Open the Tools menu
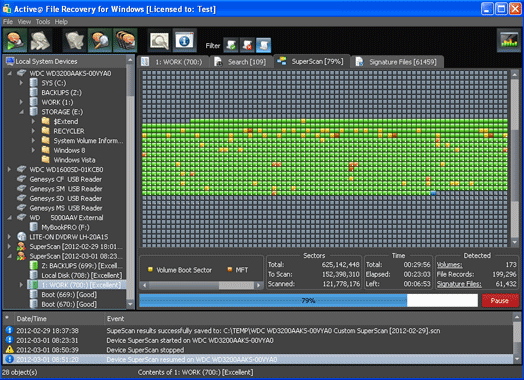The image size is (524, 380). click(43, 22)
